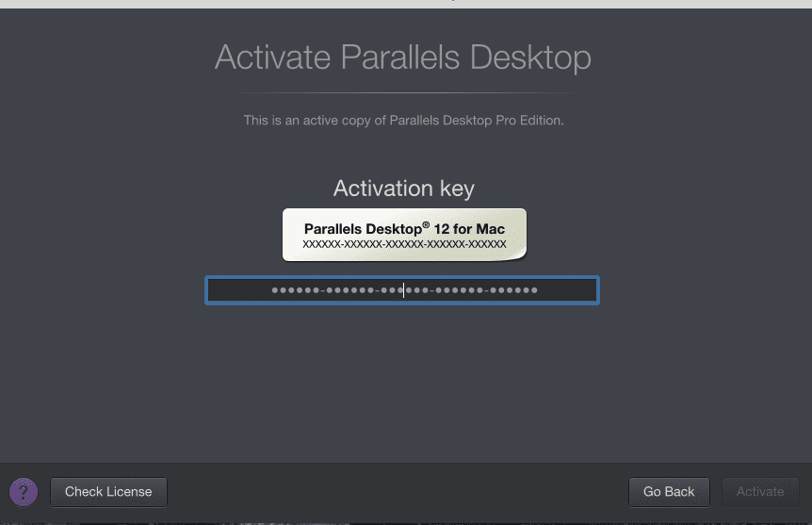Click the Activate Parallels Desktop heading
This screenshot has width=812, height=525.
[403, 57]
